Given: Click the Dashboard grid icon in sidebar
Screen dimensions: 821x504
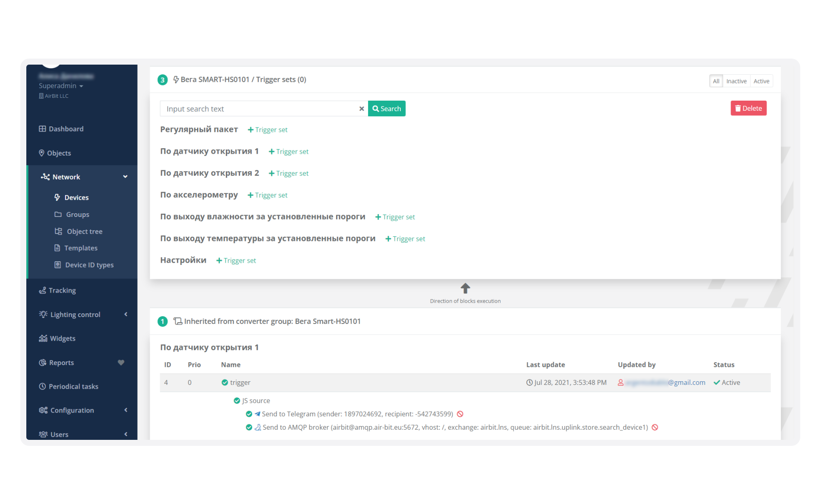Looking at the screenshot, I should pos(42,129).
